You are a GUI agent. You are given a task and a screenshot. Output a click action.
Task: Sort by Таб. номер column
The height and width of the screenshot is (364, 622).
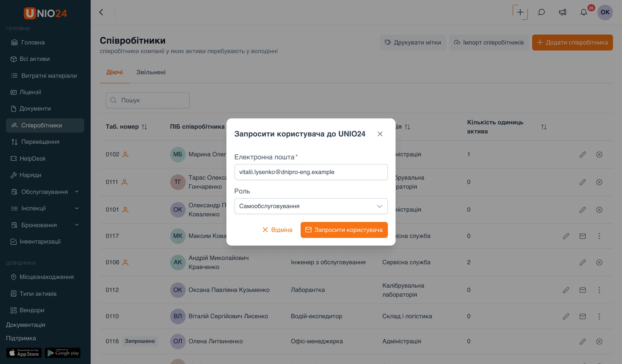tap(144, 127)
